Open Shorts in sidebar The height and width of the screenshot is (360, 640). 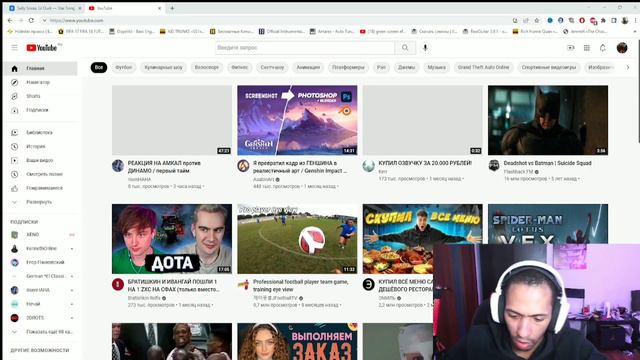(40, 96)
